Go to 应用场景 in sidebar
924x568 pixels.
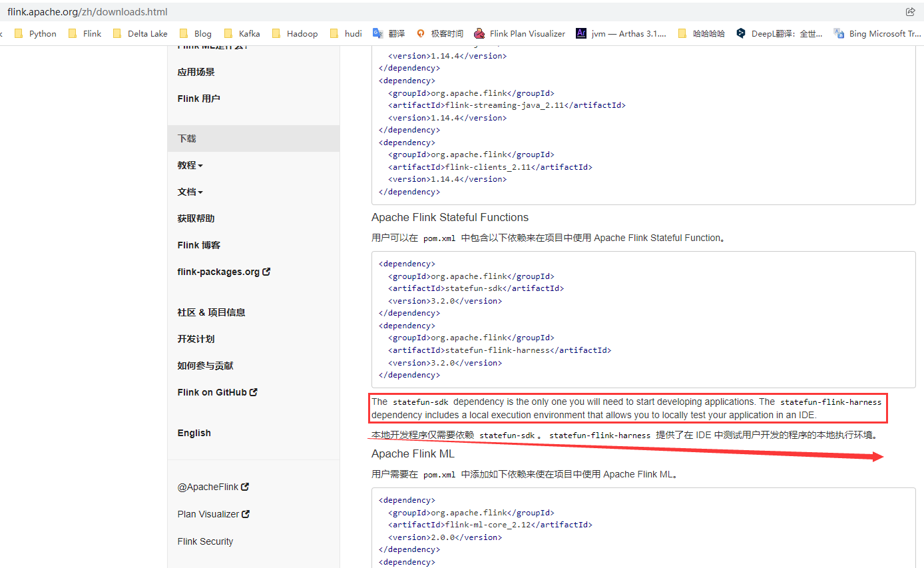196,72
